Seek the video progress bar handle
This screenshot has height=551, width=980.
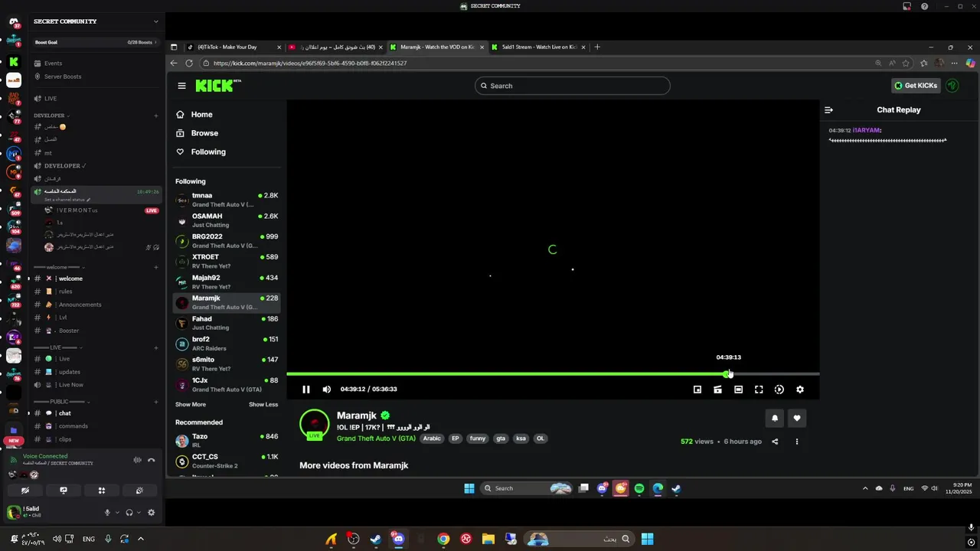727,374
